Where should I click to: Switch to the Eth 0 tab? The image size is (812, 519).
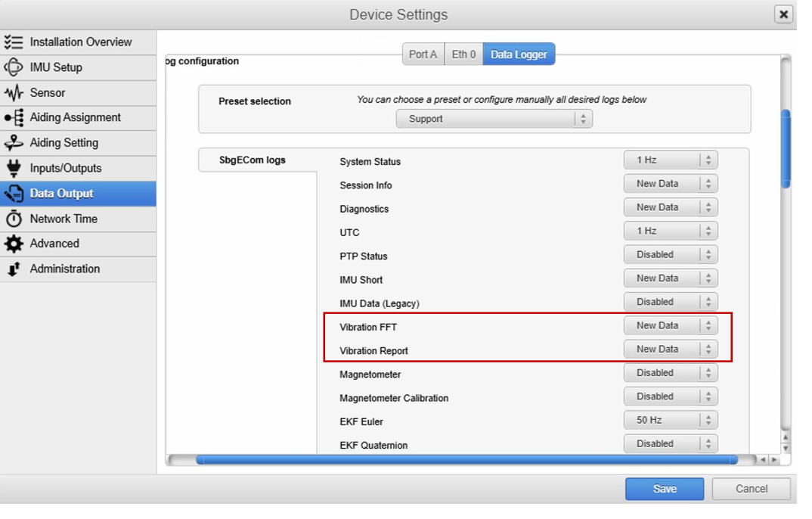click(x=463, y=54)
